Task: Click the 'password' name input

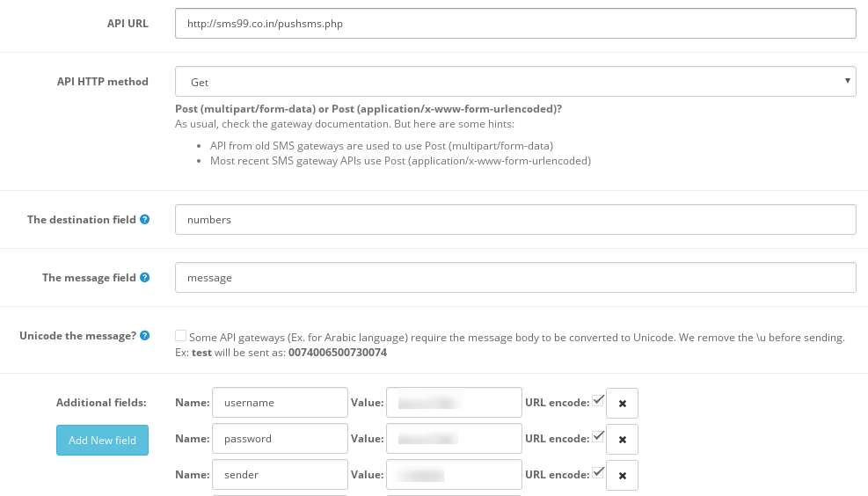Action: (280, 439)
